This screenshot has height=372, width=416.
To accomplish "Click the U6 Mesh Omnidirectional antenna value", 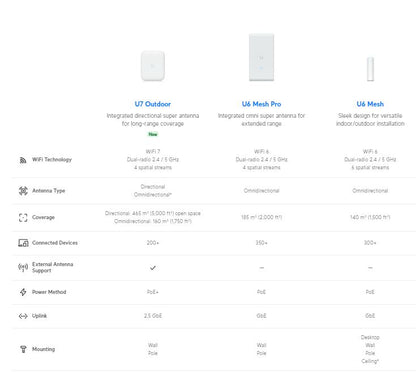I will pos(370,191).
